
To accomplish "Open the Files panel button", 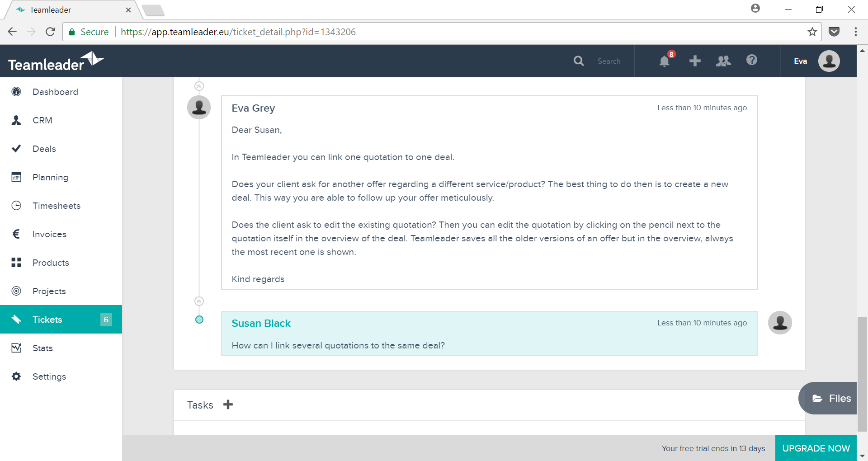I will click(x=829, y=398).
